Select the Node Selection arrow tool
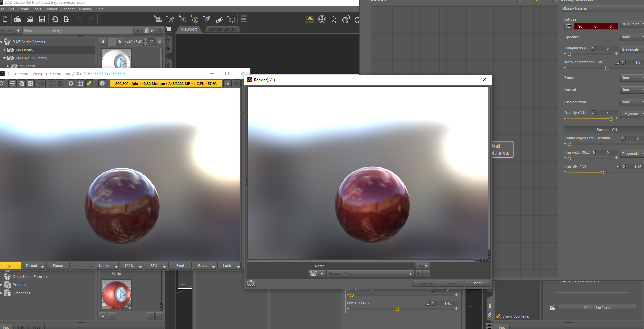The height and width of the screenshot is (329, 644). coord(334,19)
